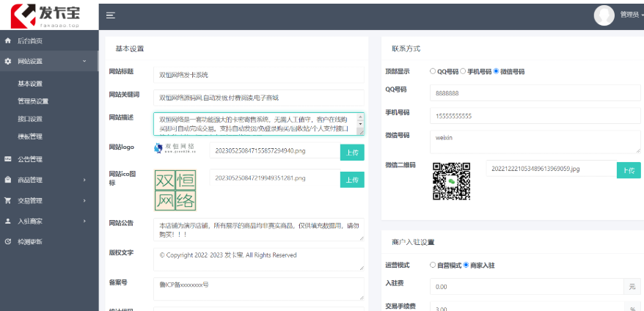644x311 pixels.
Task: Click the 检测更新 refresh icon
Action: click(x=7, y=241)
